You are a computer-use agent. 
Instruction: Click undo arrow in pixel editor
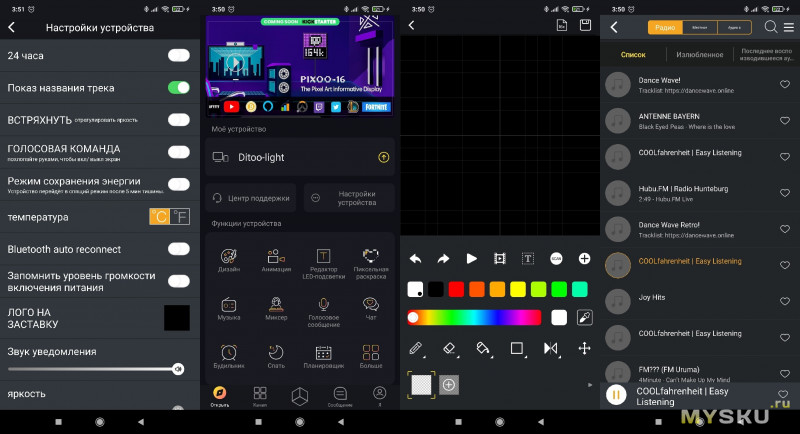click(415, 259)
